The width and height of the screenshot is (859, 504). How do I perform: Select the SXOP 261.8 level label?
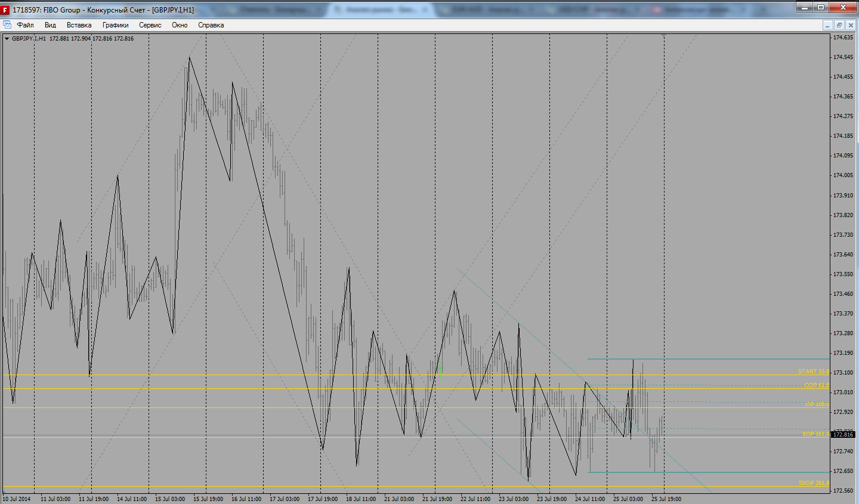pyautogui.click(x=813, y=483)
